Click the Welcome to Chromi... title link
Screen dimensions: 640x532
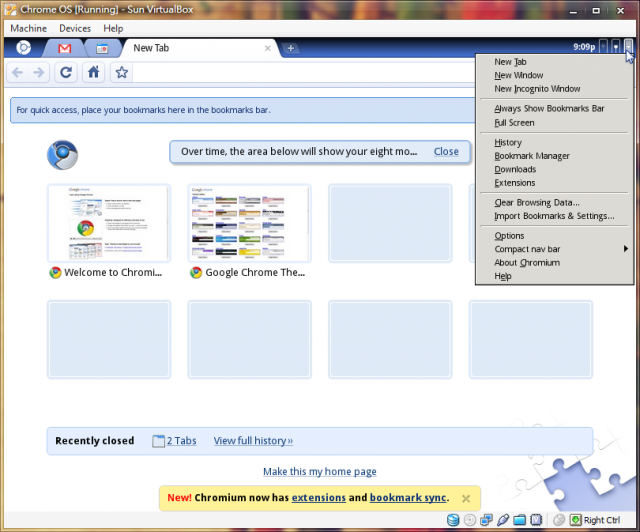(113, 272)
